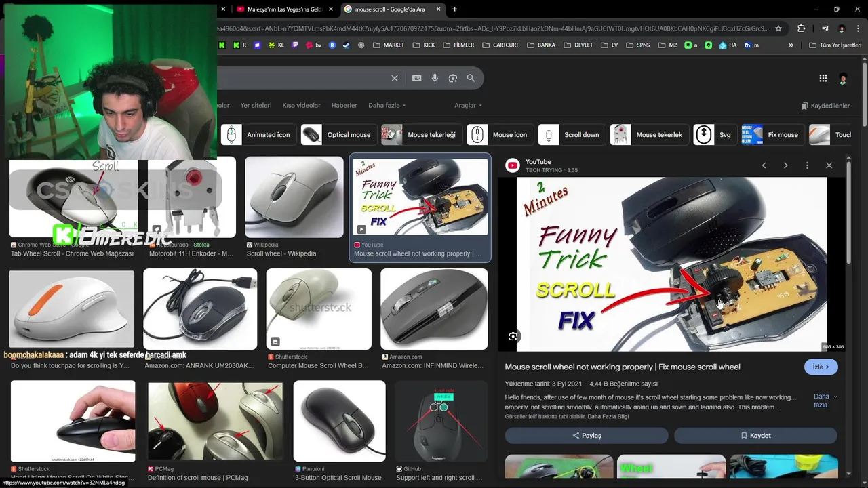Open the Google apps grid
Screen dimensions: 868x488
823,78
